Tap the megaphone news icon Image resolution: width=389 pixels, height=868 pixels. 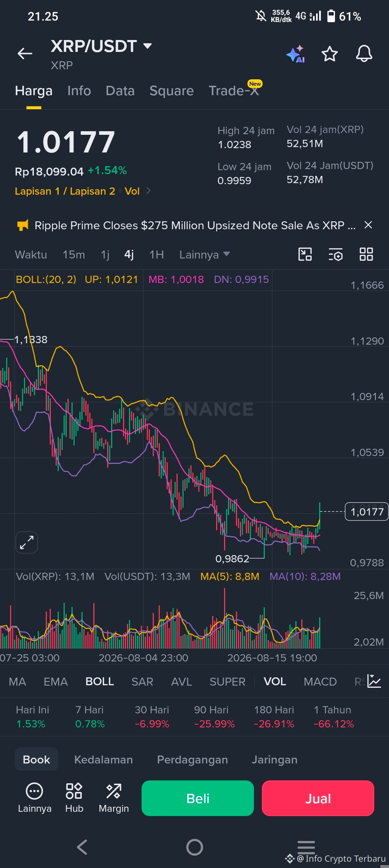point(23,226)
